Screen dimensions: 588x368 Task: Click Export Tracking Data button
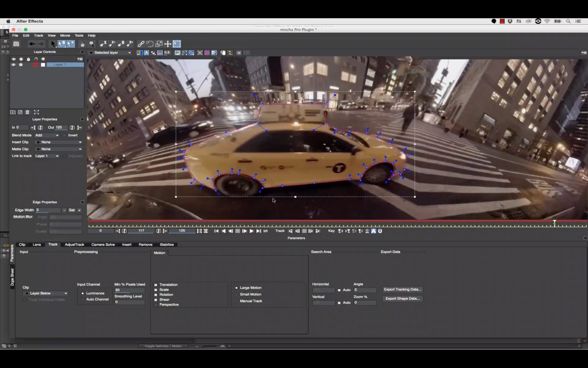pos(402,289)
